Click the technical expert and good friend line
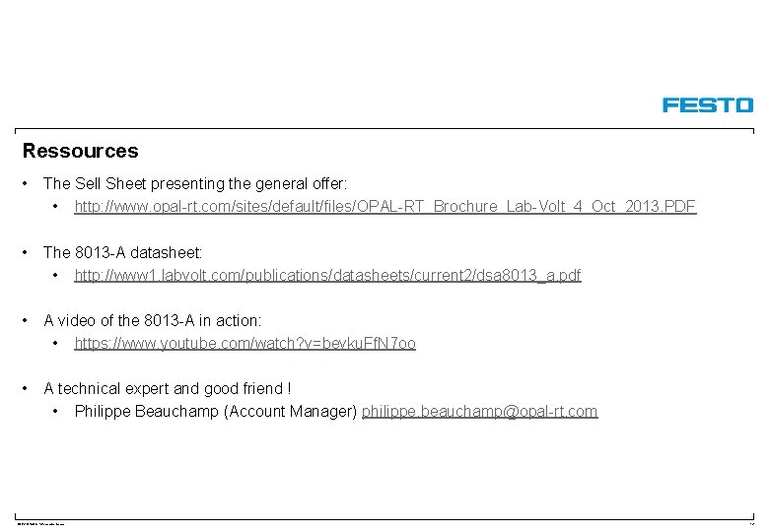The image size is (769, 532). (x=168, y=388)
